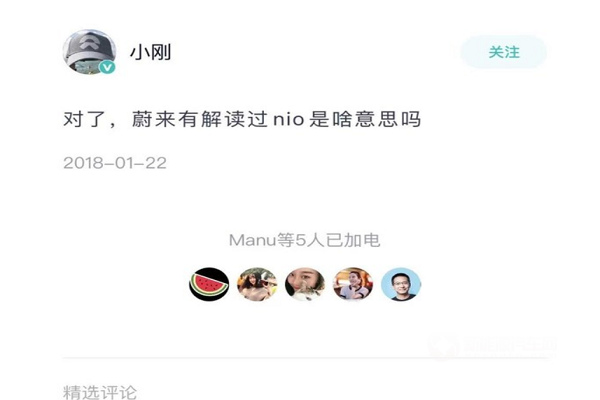The height and width of the screenshot is (400, 600).
Task: Click the word nio in the post
Action: (289, 119)
